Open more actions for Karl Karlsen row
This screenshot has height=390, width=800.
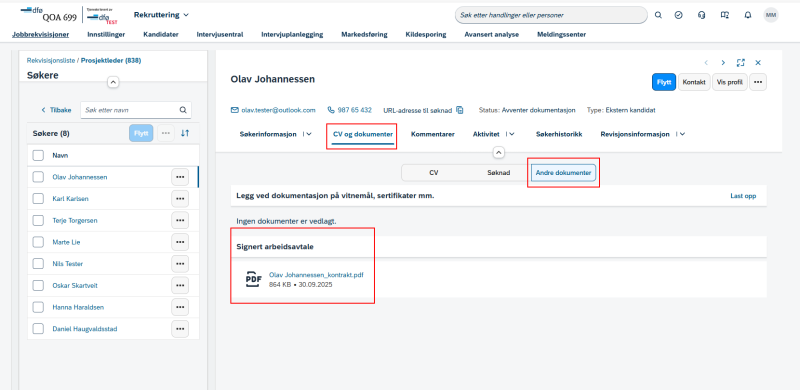click(180, 199)
